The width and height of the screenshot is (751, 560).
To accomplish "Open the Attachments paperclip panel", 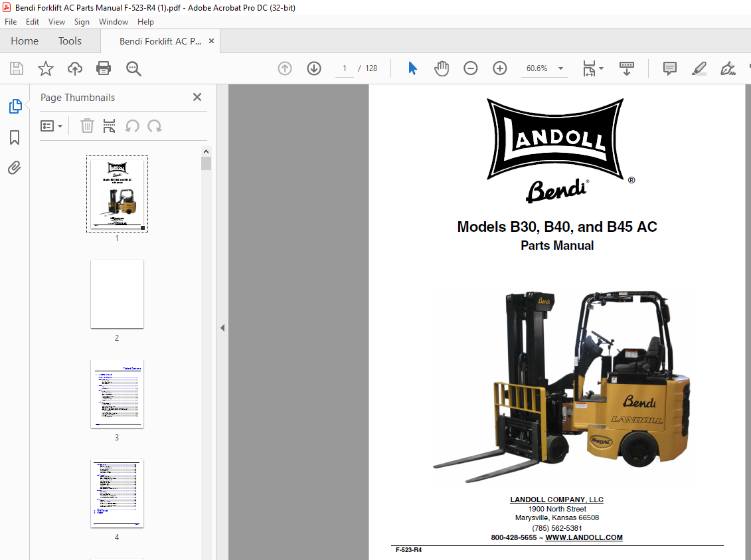I will click(x=15, y=167).
